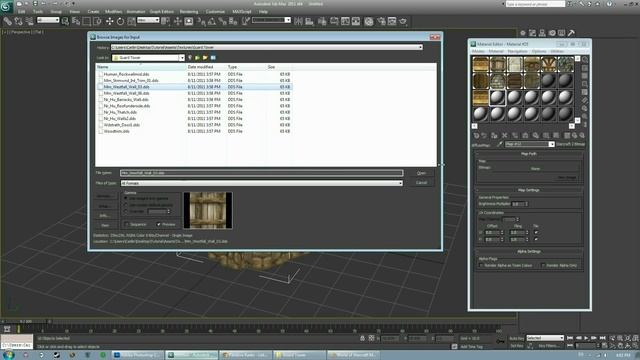
Task: Select the Select and Rotate tool
Action: (x=120, y=21)
